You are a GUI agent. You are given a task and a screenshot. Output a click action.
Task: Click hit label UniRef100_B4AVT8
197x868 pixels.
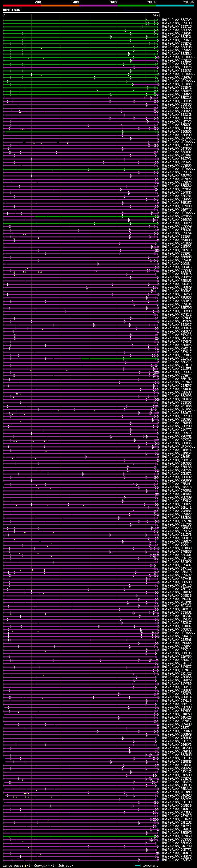[x=177, y=210]
